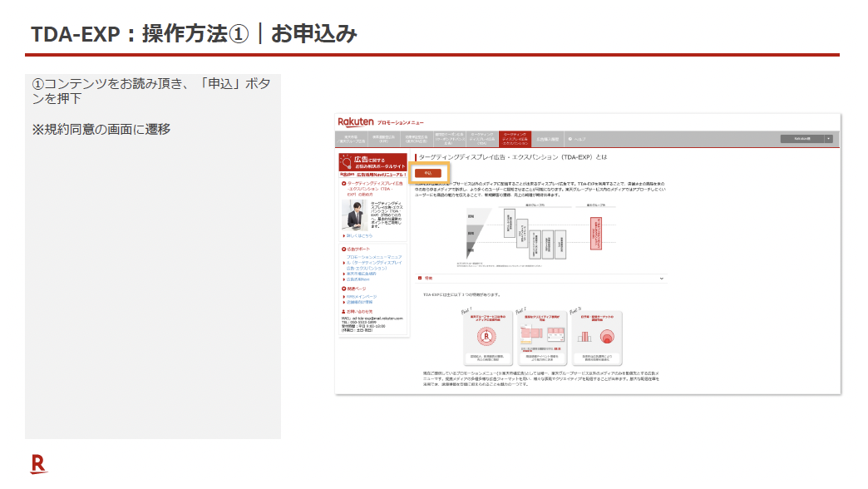Go to the 期間型クーポン広告 tab
This screenshot has width=868, height=489.
tap(449, 139)
